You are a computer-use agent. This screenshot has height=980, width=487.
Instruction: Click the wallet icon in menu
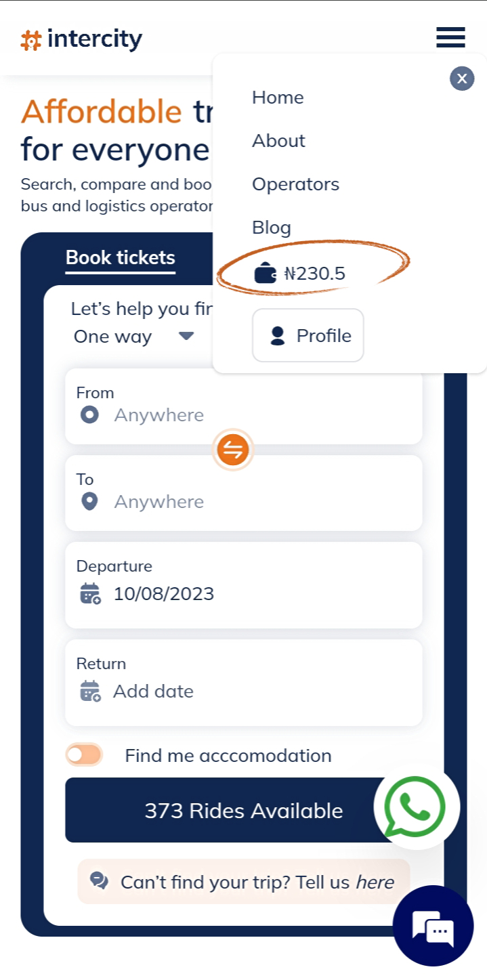(x=265, y=274)
